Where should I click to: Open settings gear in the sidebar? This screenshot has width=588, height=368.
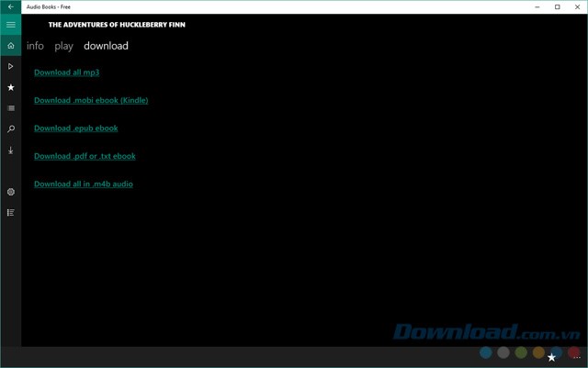click(x=11, y=192)
